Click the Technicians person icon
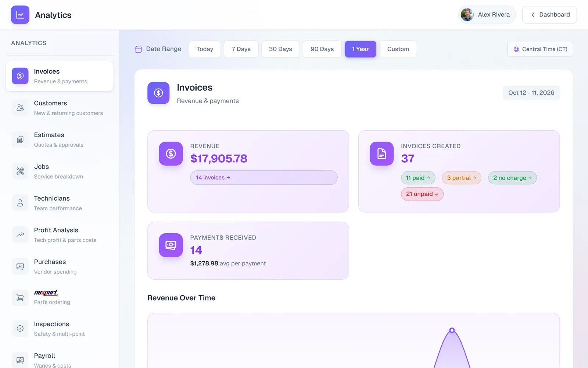The width and height of the screenshot is (588, 368). pos(20,203)
